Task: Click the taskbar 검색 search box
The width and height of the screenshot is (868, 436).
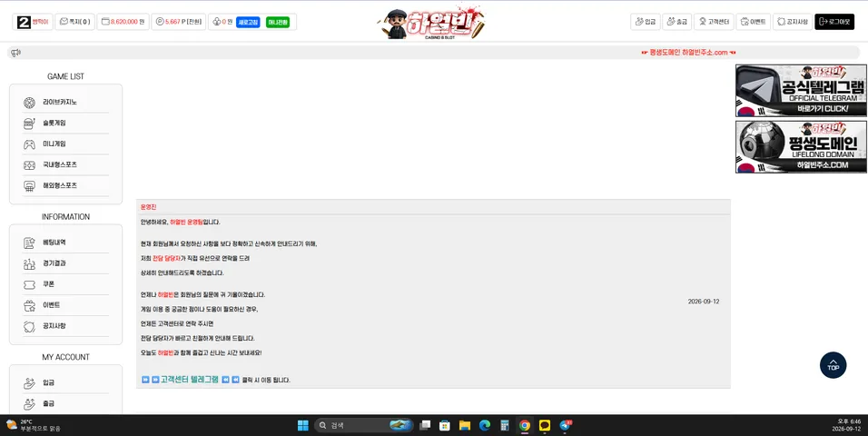Action: [364, 425]
